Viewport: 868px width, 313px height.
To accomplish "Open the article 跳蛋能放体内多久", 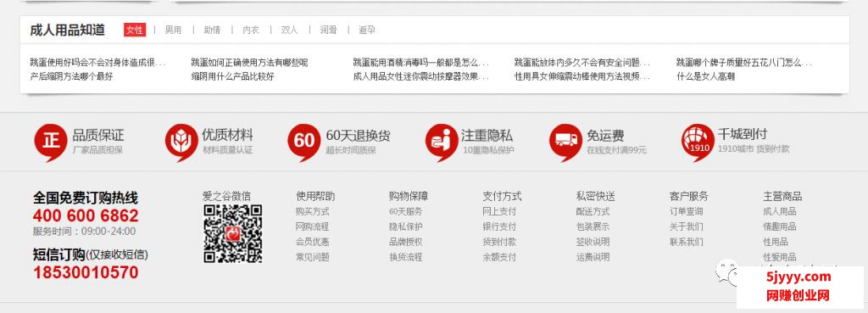I will [582, 62].
